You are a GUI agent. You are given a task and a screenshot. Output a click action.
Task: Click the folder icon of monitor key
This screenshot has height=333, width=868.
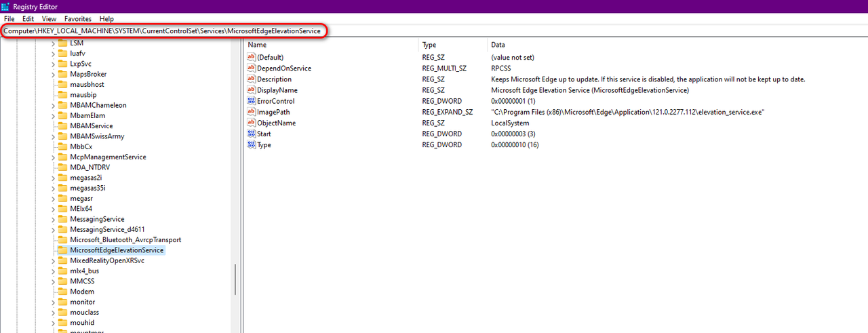(62, 302)
